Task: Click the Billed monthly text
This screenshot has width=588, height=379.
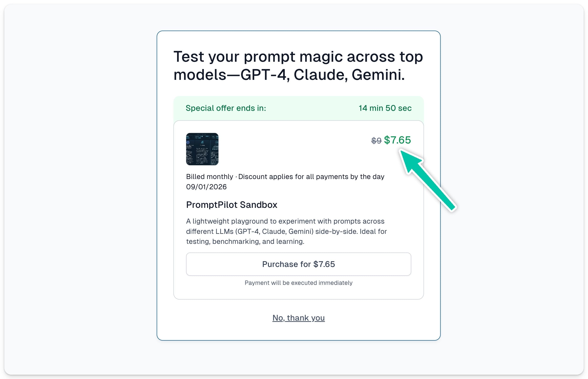Action: (209, 177)
